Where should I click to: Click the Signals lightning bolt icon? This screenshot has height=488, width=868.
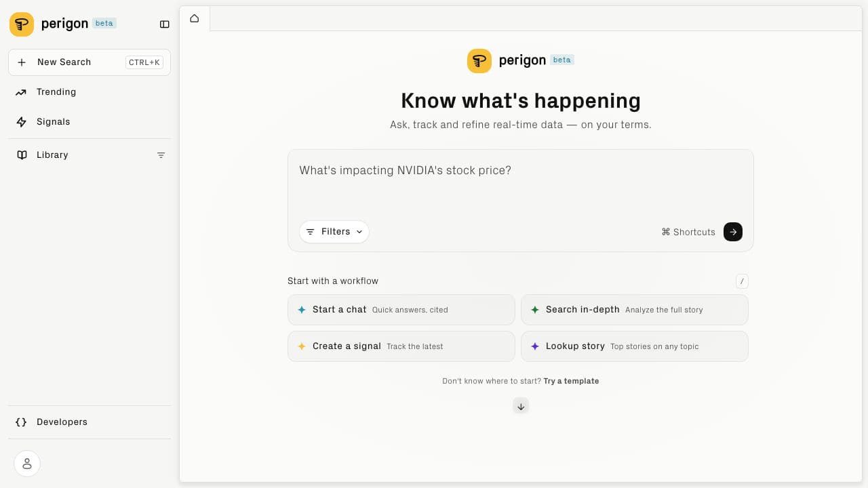(22, 122)
